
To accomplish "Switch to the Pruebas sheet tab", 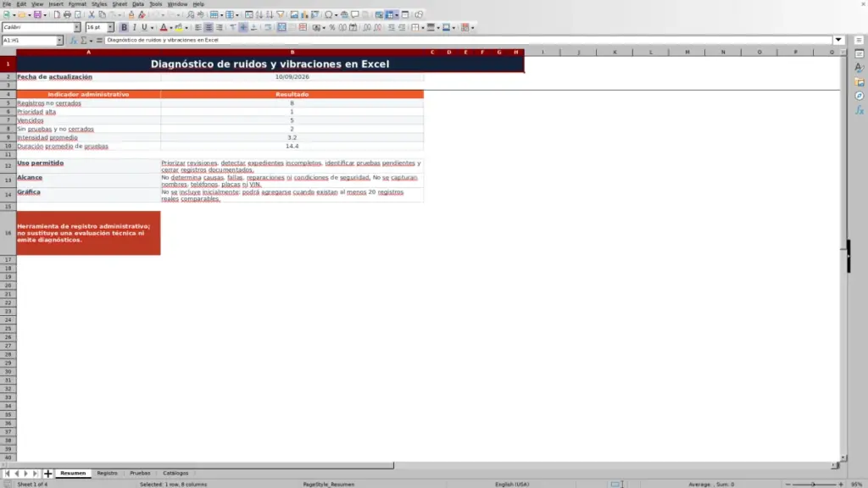I will 140,474.
